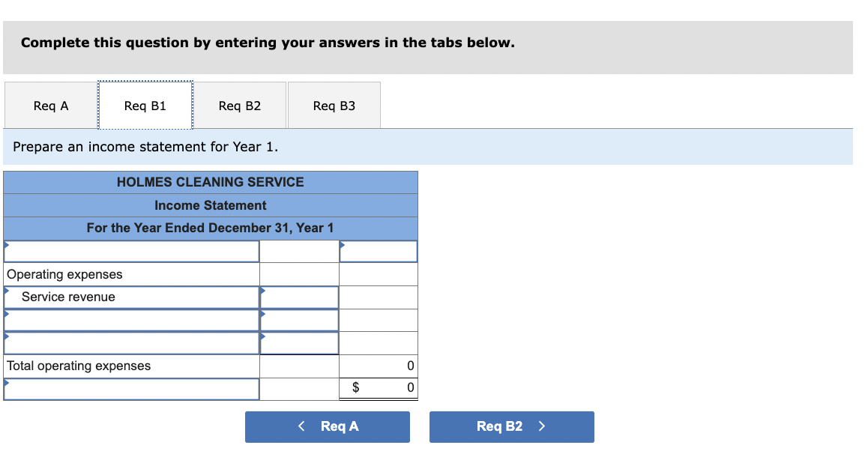Open the Service revenue label dropdown
The height and width of the screenshot is (475, 868).
pyautogui.click(x=131, y=297)
